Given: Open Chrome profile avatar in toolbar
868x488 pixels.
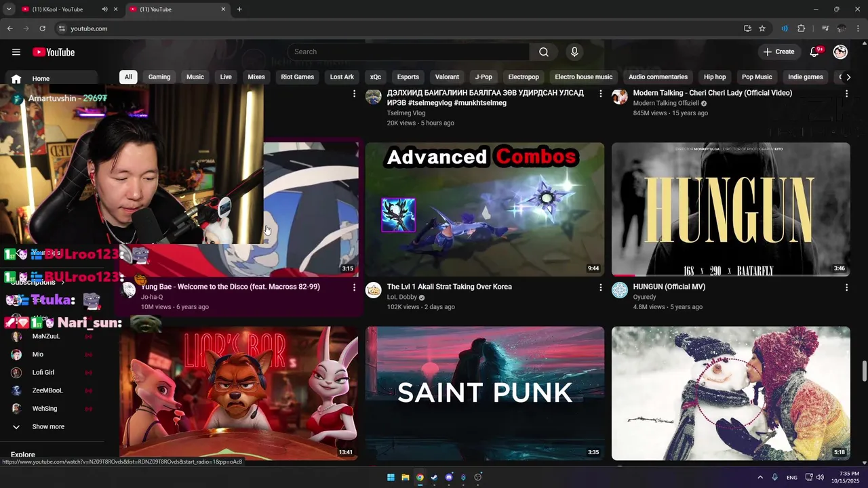Looking at the screenshot, I should (842, 28).
